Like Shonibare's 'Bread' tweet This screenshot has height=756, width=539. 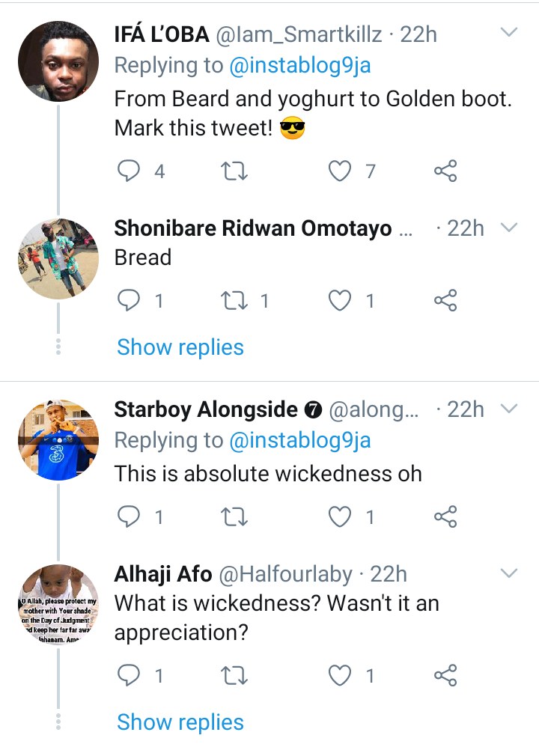341,301
